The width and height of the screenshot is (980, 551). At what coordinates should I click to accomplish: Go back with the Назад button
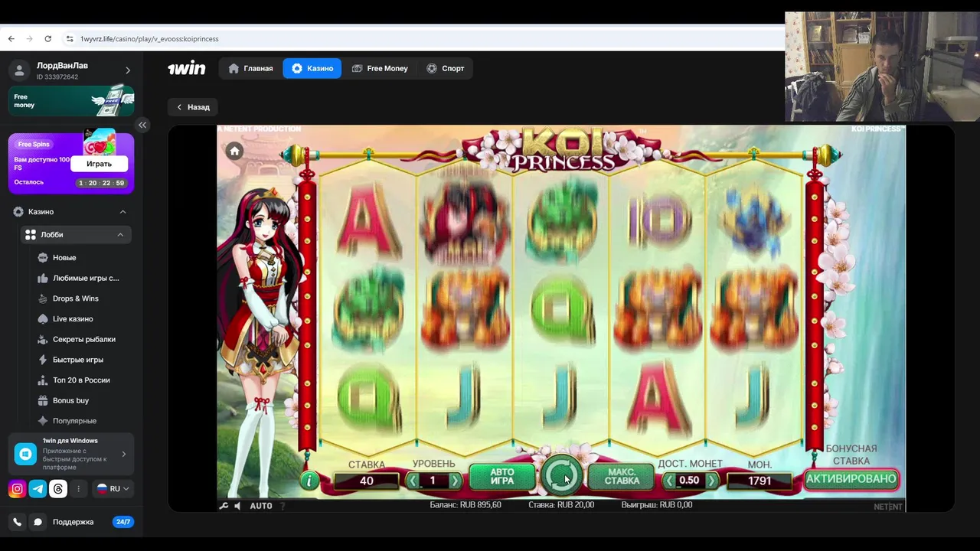(x=193, y=107)
